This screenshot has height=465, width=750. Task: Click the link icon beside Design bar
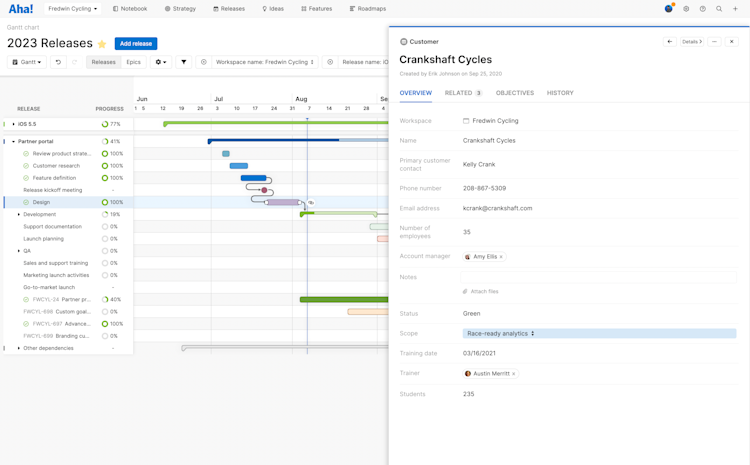(311, 203)
